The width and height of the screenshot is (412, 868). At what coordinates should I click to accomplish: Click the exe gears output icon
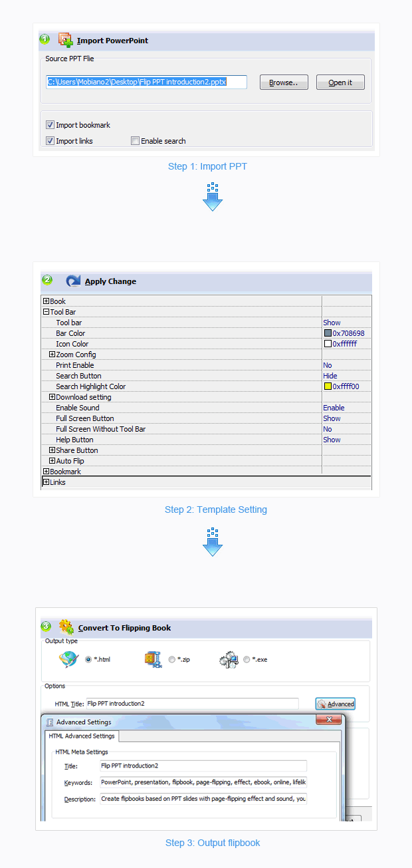tap(229, 659)
